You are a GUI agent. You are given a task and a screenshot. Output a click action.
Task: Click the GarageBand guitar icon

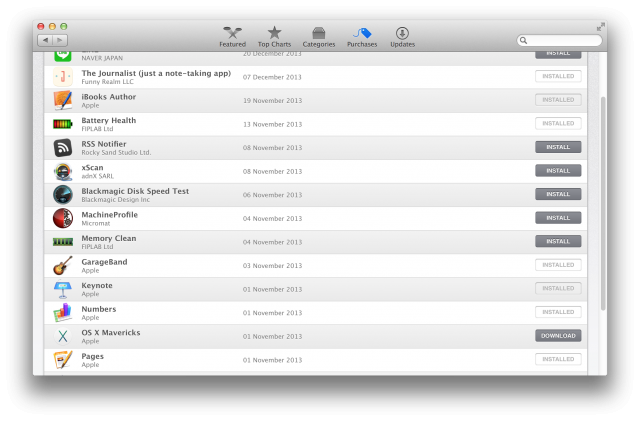63,265
